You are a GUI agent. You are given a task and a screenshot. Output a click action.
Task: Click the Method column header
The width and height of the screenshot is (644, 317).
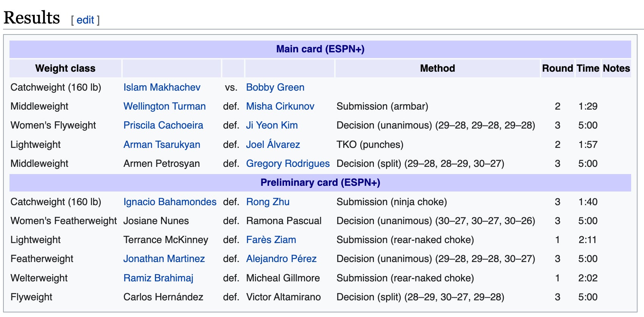[437, 69]
